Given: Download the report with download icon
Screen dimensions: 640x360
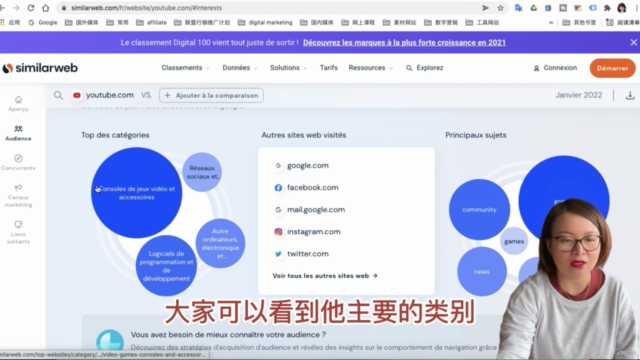Looking at the screenshot, I should point(630,95).
